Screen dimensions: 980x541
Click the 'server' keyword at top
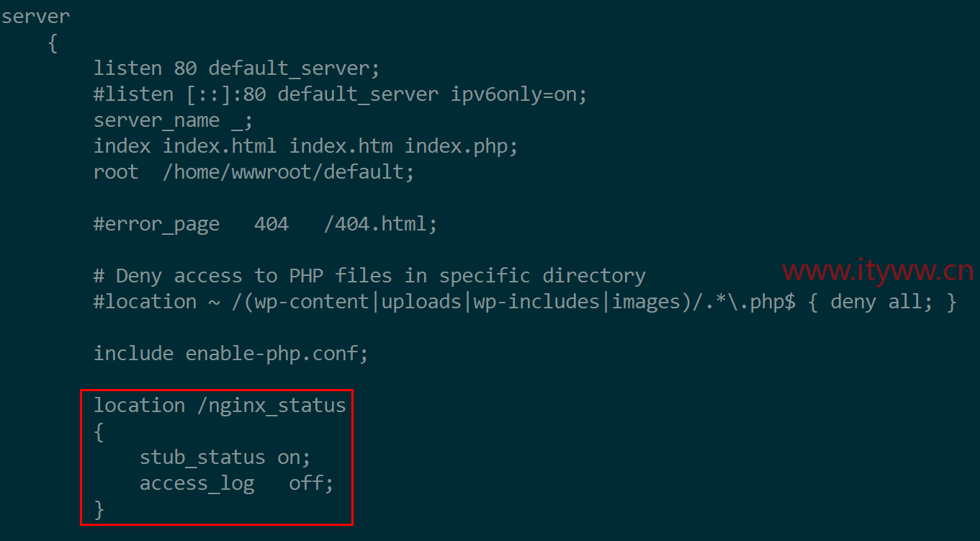click(36, 17)
